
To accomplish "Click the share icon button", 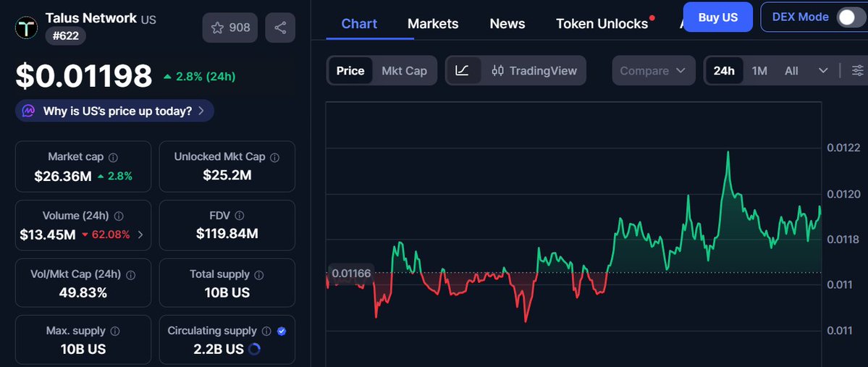I will [x=280, y=28].
